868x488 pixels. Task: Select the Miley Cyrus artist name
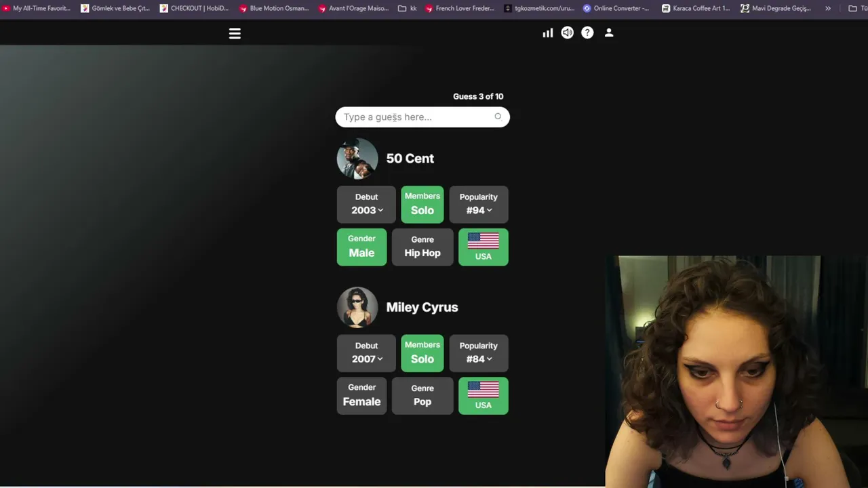pyautogui.click(x=422, y=307)
